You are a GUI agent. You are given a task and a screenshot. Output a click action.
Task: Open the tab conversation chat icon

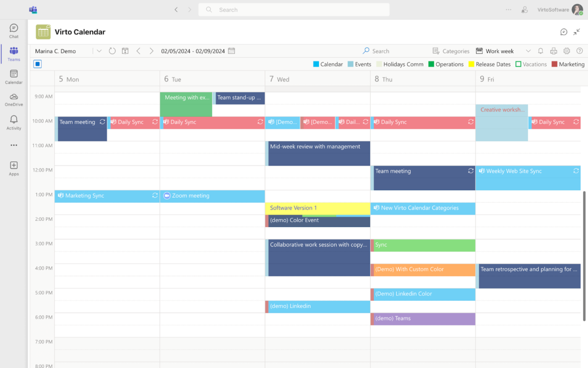pos(564,32)
